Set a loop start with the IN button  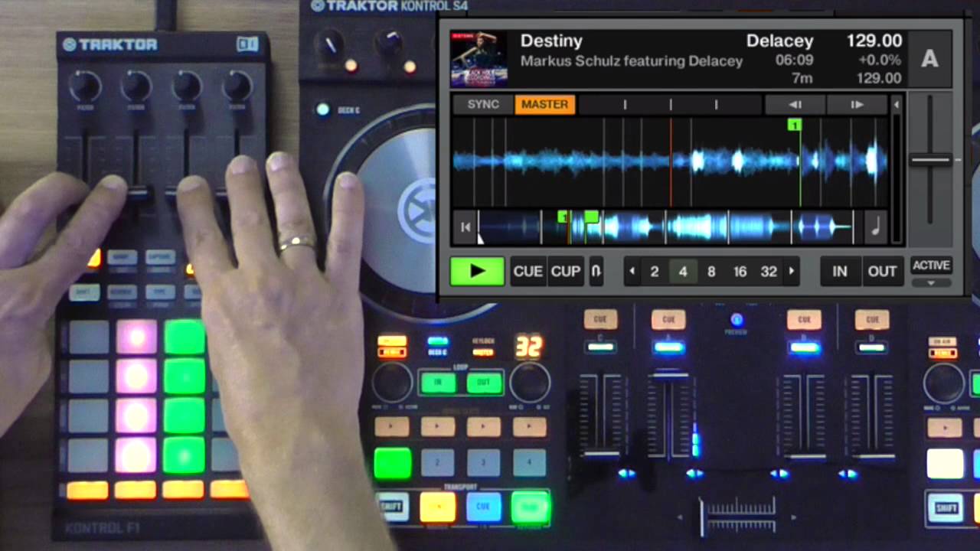point(839,271)
